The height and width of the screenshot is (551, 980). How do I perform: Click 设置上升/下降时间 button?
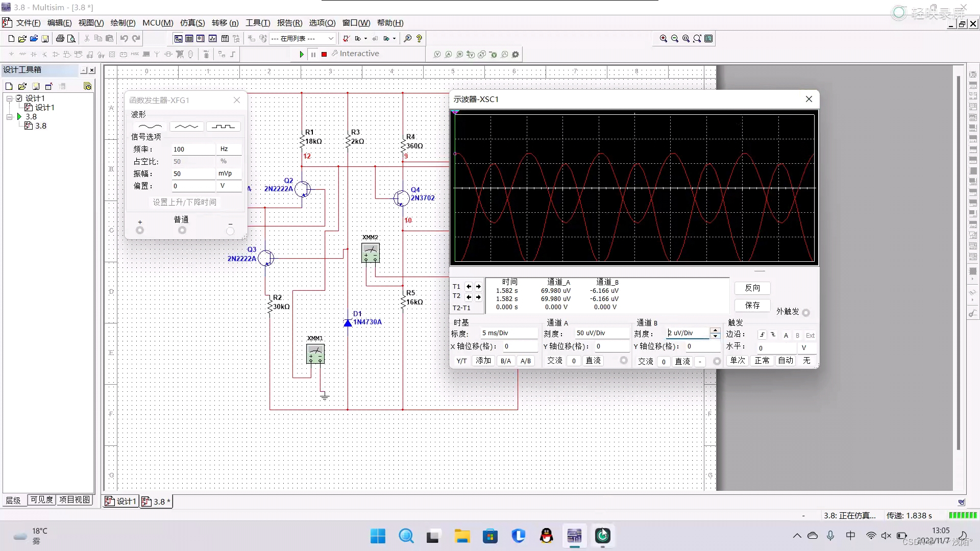click(184, 202)
